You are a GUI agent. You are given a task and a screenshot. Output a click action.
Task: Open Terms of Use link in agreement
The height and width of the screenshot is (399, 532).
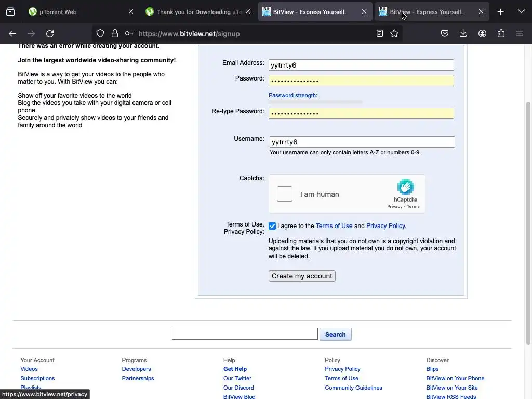[x=334, y=226]
